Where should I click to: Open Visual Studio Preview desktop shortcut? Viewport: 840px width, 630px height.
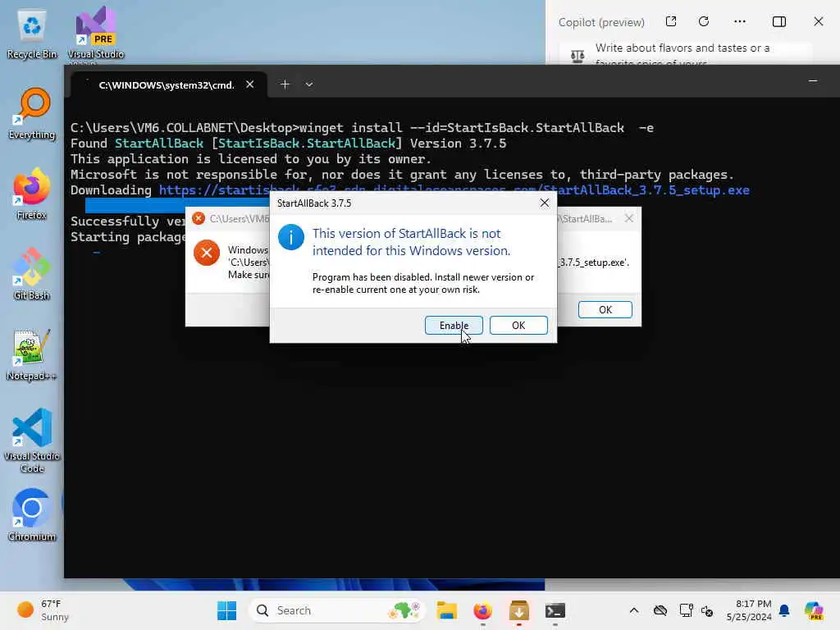click(96, 34)
